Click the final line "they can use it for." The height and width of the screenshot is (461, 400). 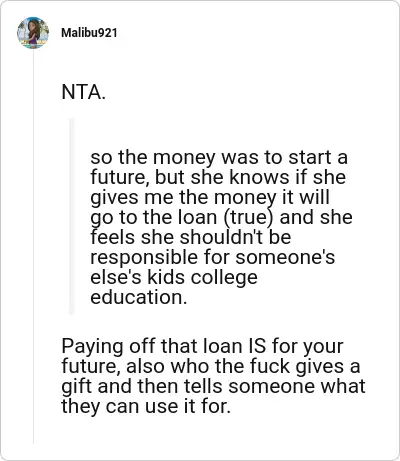tap(146, 407)
